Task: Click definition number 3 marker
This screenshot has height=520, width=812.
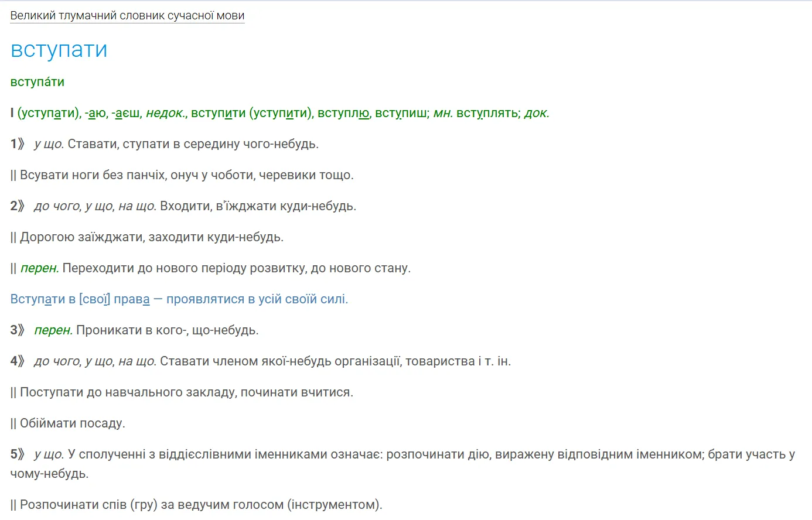Action: 18,330
